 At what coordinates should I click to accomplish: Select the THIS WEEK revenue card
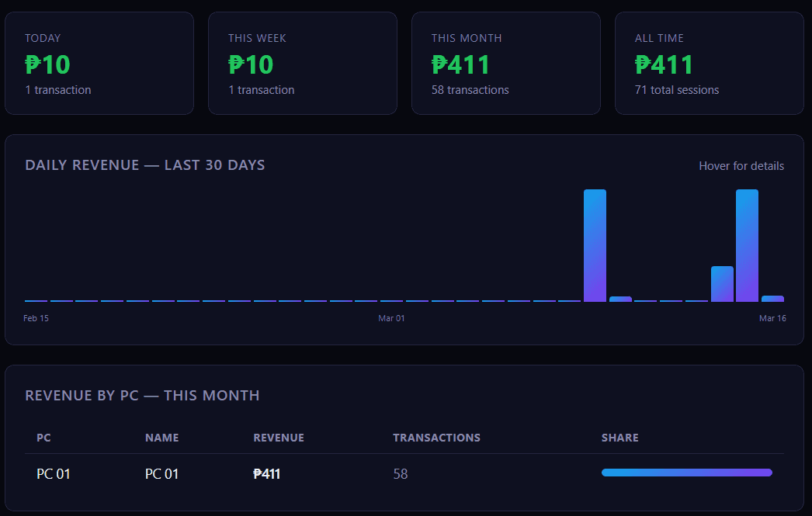(x=302, y=63)
